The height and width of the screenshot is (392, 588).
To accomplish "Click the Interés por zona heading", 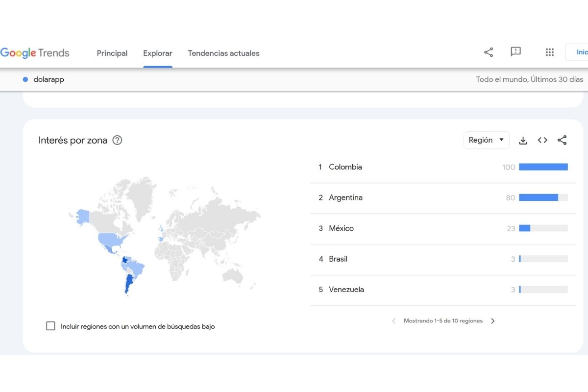I will (73, 140).
